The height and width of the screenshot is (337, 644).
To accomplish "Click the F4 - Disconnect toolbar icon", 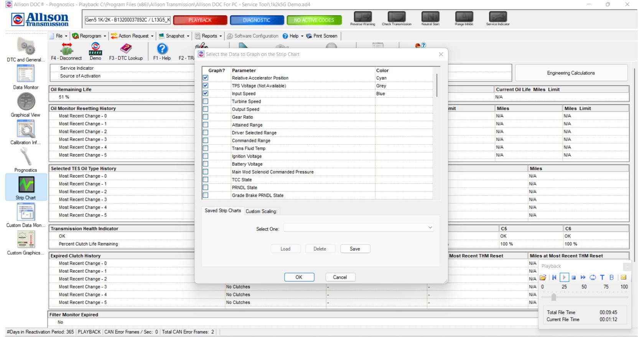I will pos(66,49).
